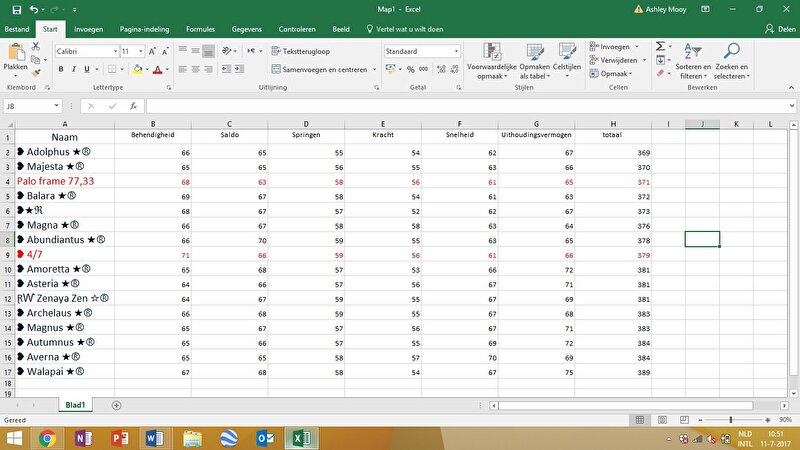Click the AutoSum sigma icon

coord(660,46)
